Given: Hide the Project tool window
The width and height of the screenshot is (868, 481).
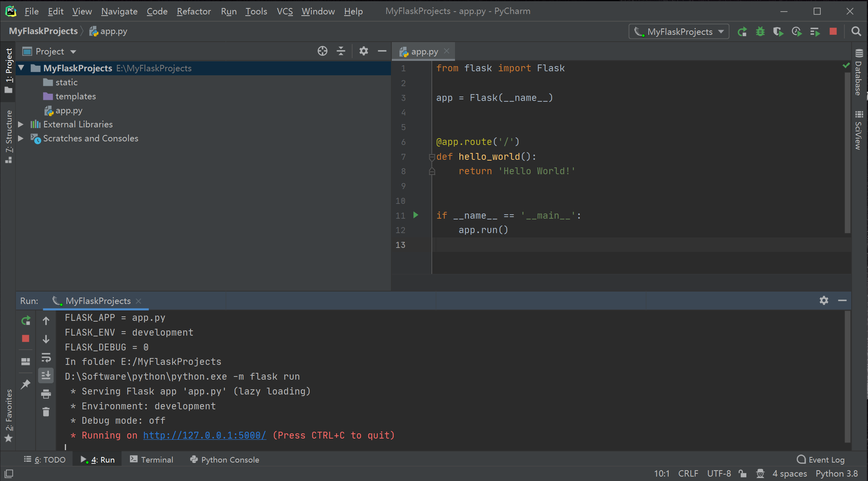Looking at the screenshot, I should click(x=382, y=51).
